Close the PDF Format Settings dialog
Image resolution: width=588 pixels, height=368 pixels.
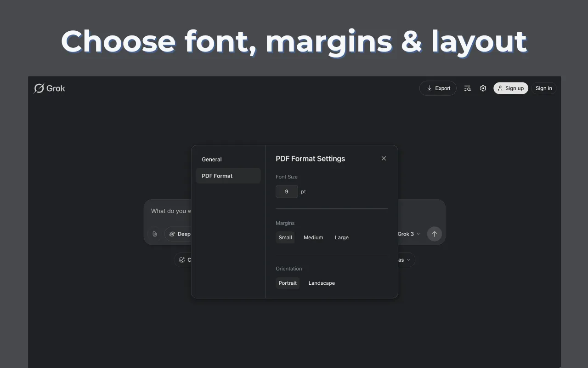(x=384, y=158)
